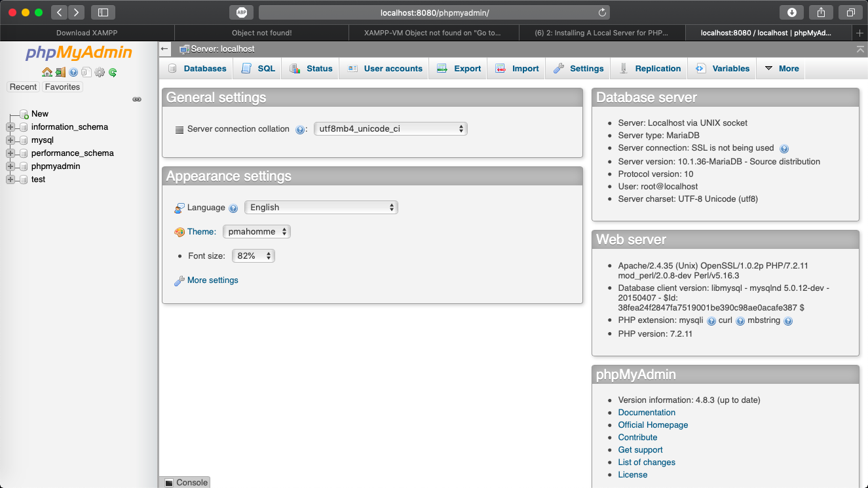Click the collapse navigation arrow left of Server breadcrumb

point(165,49)
